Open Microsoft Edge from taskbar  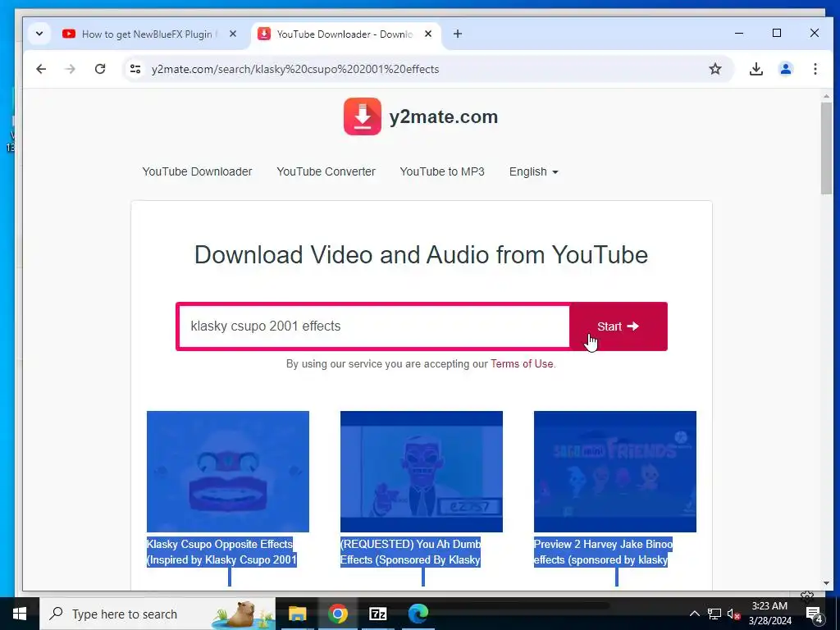tap(418, 614)
